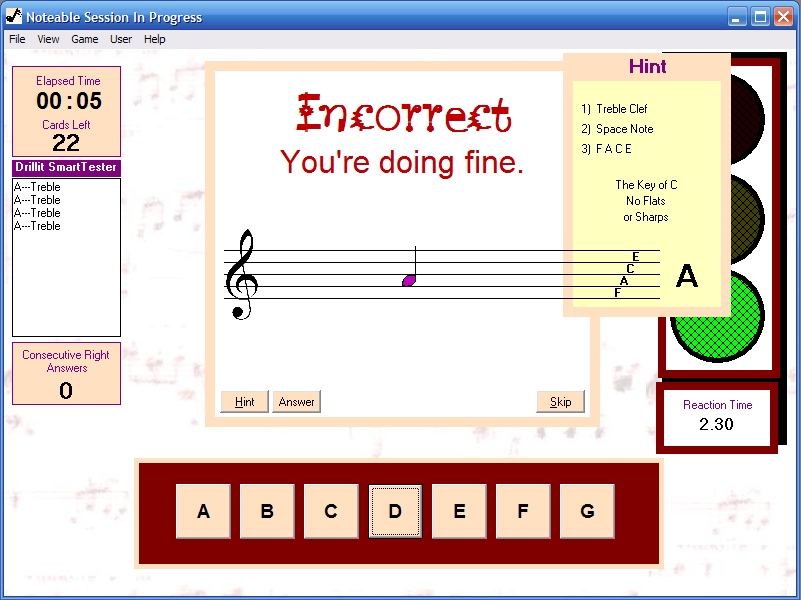Image resolution: width=801 pixels, height=600 pixels.
Task: Click the Incorrect message heading
Action: tap(404, 112)
